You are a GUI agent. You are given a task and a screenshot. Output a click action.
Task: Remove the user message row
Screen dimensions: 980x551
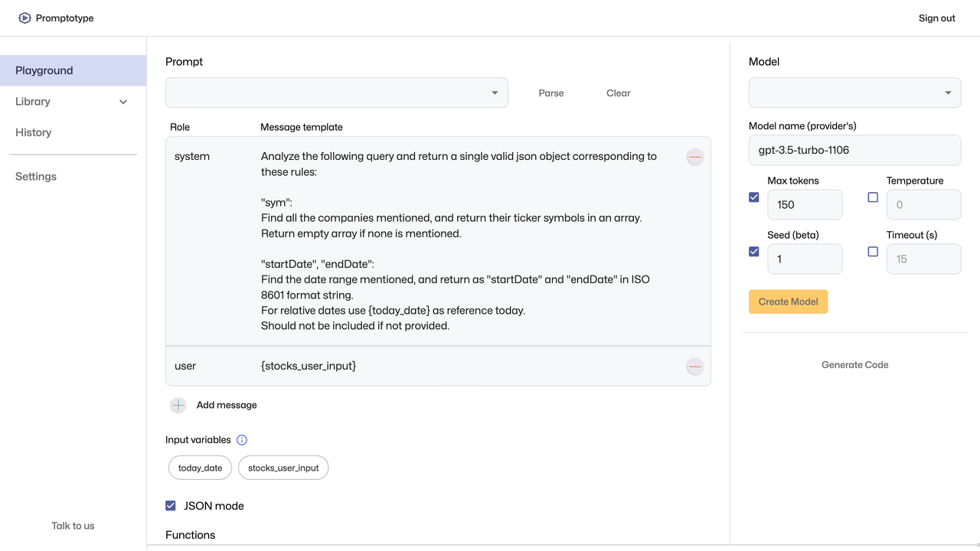[694, 367]
